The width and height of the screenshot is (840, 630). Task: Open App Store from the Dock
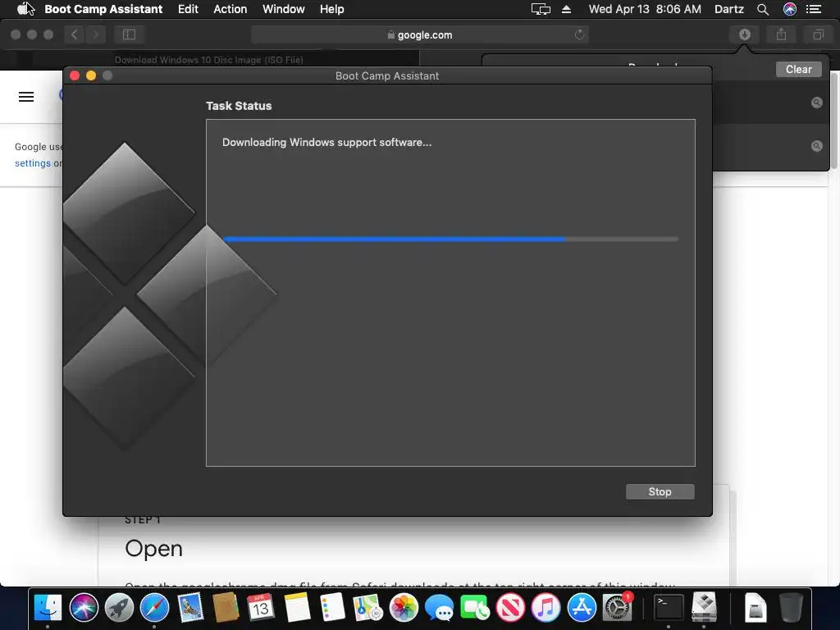point(582,608)
